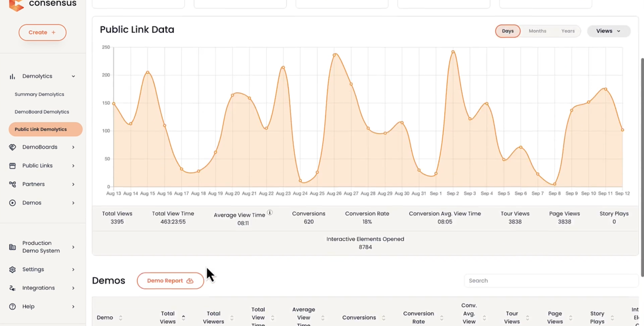Click the Aug 15 data point on chart

click(148, 72)
